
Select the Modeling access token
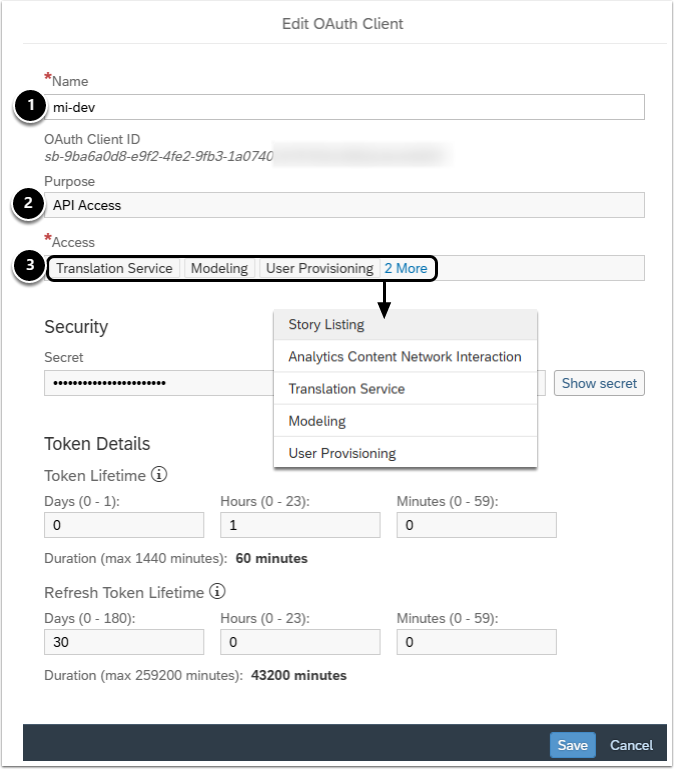[219, 268]
